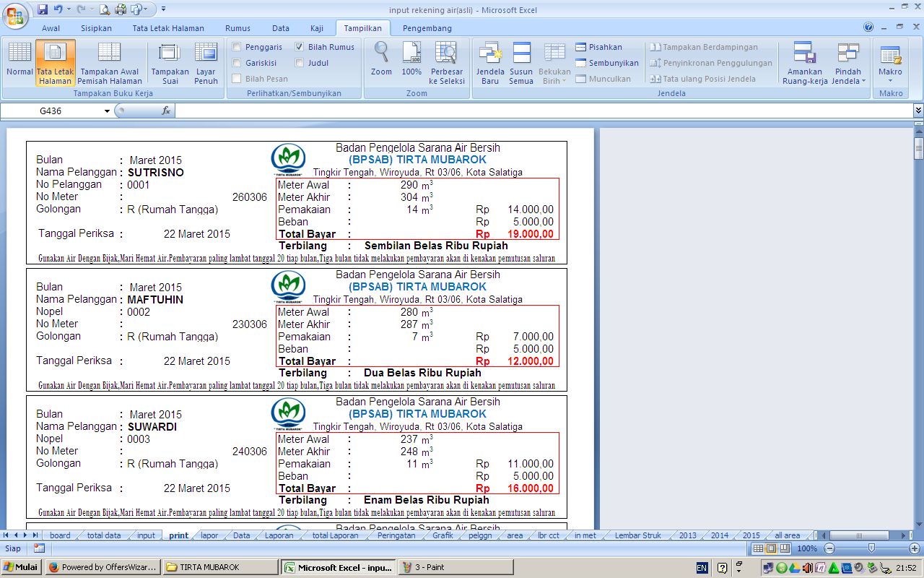Click the insert function fx icon
924x578 pixels.
pyautogui.click(x=166, y=111)
